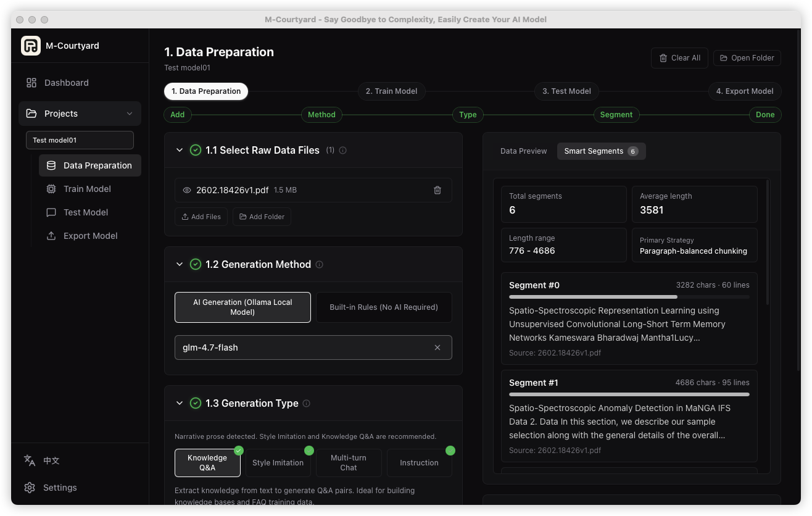The width and height of the screenshot is (812, 516).
Task: Click the Total segments value 6
Action: click(x=512, y=210)
